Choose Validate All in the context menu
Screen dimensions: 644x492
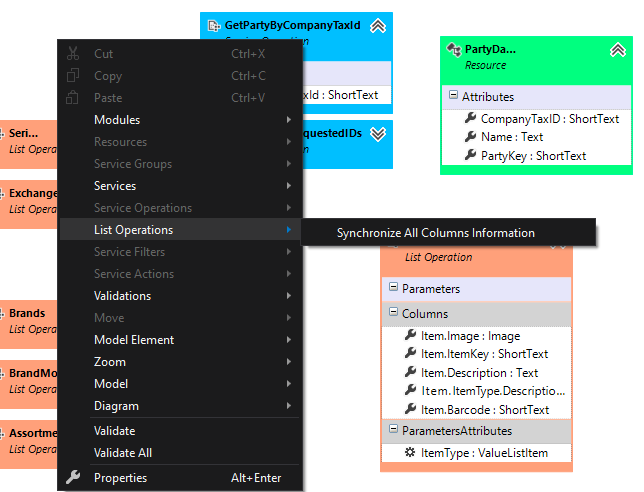180,453
